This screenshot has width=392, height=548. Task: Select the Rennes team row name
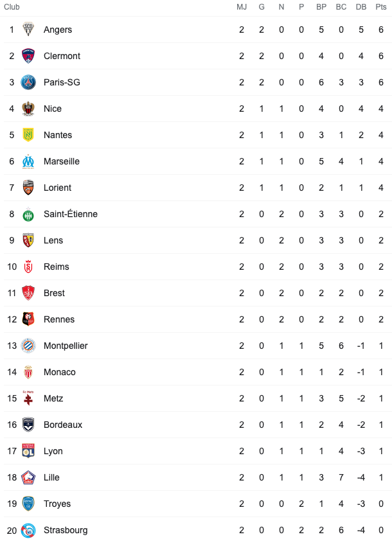(59, 319)
